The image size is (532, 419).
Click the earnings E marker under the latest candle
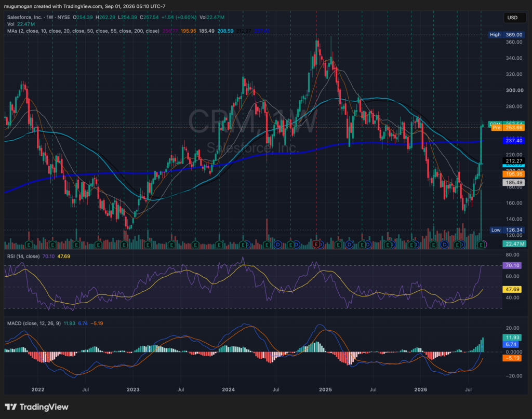coord(481,244)
